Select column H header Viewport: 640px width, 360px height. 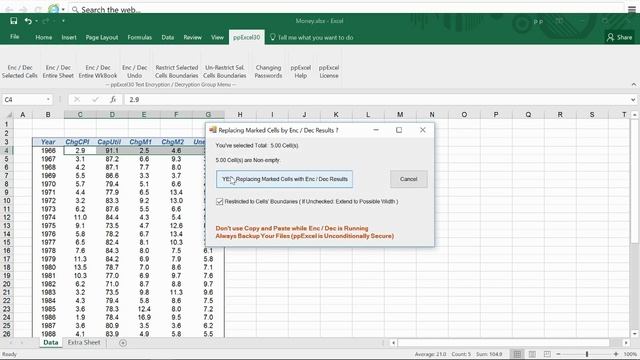click(x=240, y=115)
